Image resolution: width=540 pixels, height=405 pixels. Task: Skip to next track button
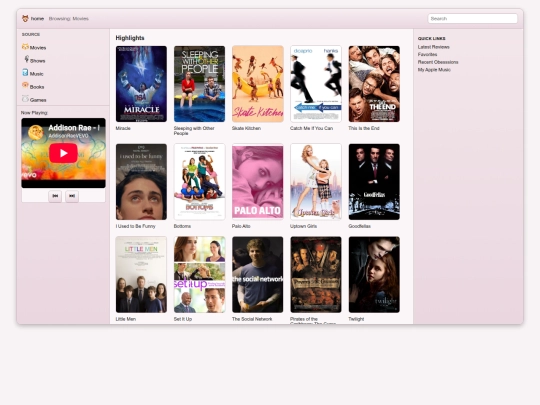point(72,196)
